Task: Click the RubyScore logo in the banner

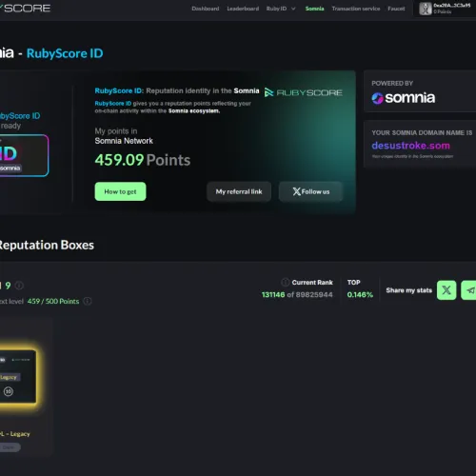Action: pyautogui.click(x=304, y=92)
